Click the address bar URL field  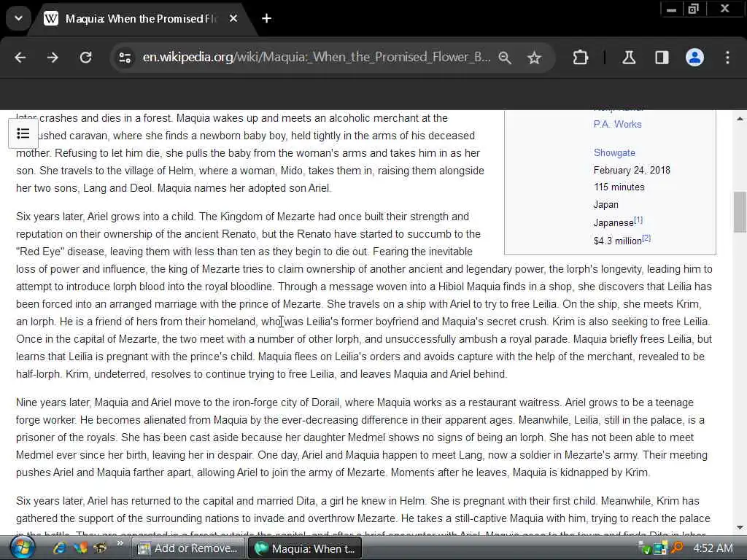pos(317,57)
